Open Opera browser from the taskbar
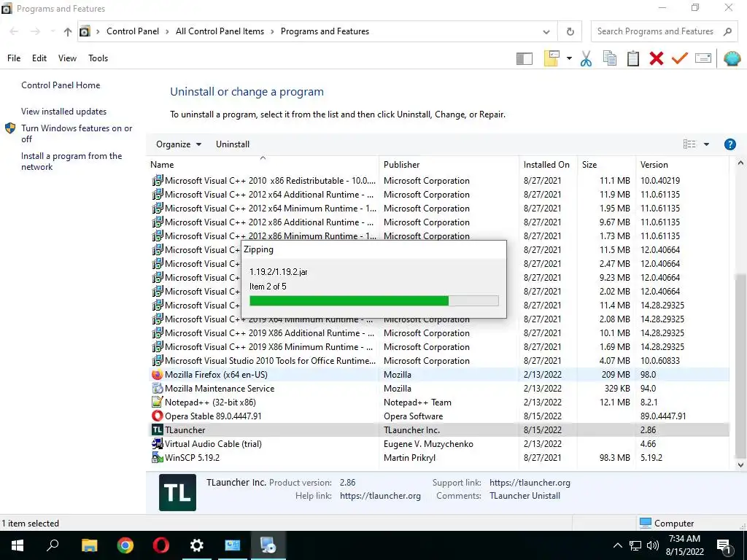Image resolution: width=747 pixels, height=560 pixels. pos(161,545)
